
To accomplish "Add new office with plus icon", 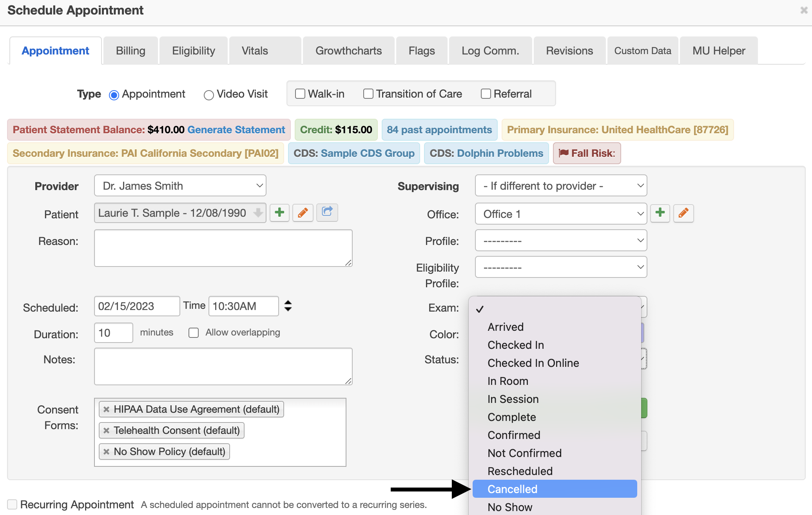I will coord(660,213).
